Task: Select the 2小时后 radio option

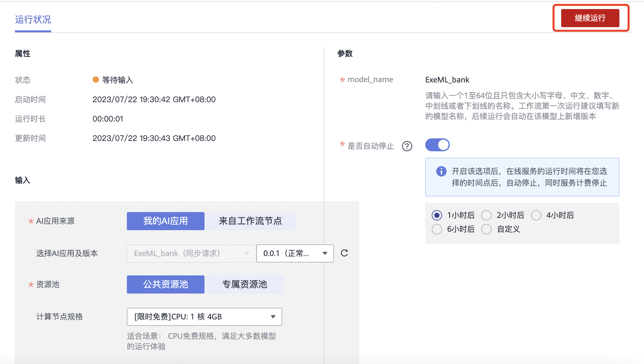Action: (486, 215)
